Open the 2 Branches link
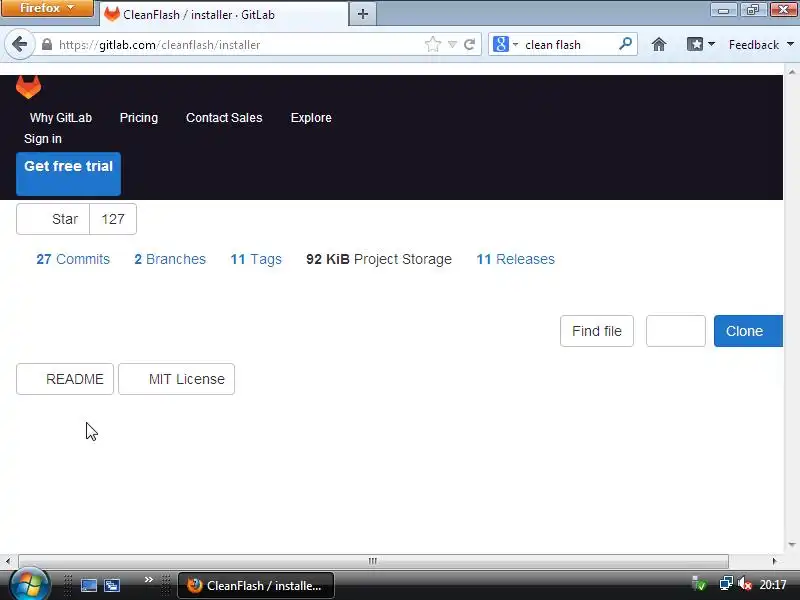The image size is (800, 600). [x=170, y=259]
